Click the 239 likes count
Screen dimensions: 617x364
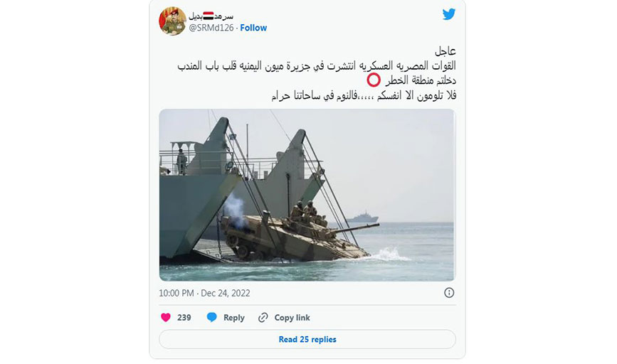click(184, 317)
